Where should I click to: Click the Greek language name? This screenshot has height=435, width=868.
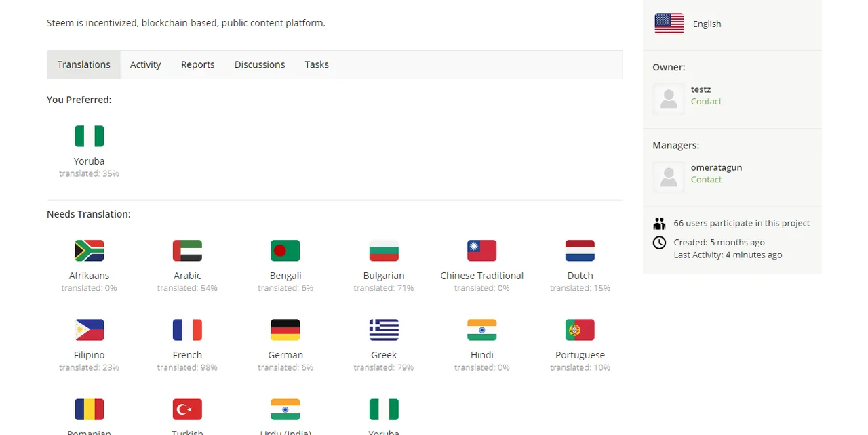(x=384, y=355)
